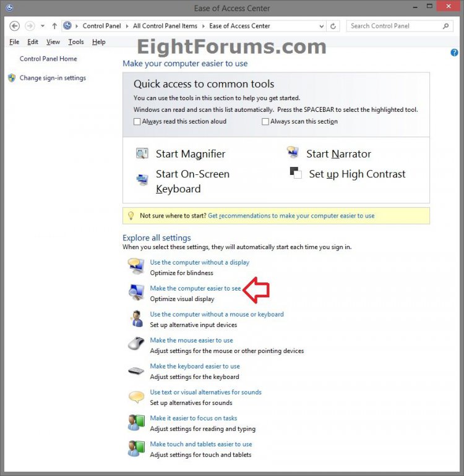Click the 'Change sign-in settings' link

(53, 78)
